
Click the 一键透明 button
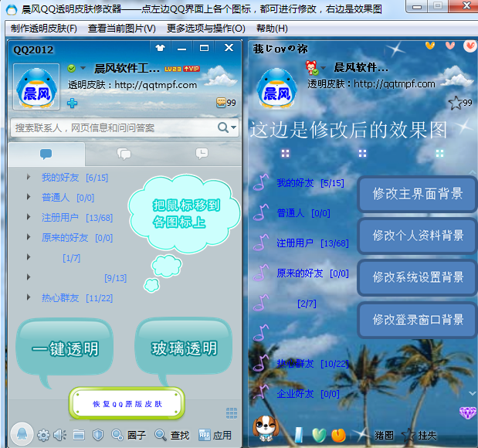pyautogui.click(x=65, y=347)
